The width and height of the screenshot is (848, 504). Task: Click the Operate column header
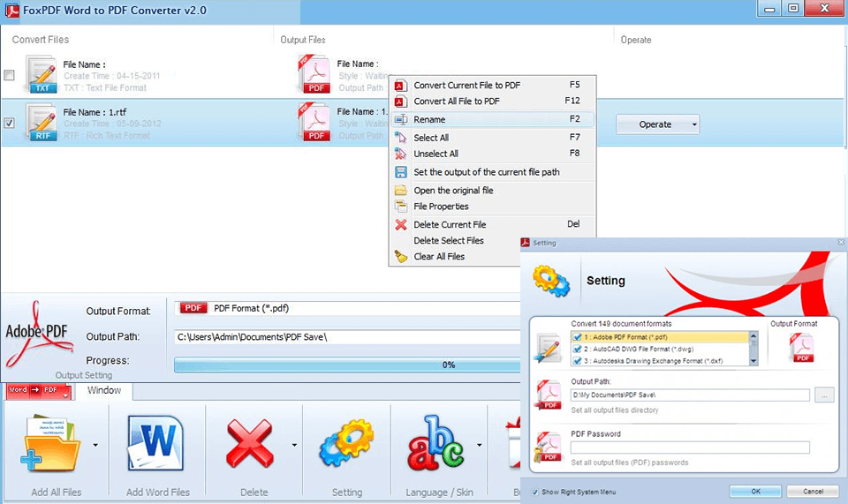point(636,40)
